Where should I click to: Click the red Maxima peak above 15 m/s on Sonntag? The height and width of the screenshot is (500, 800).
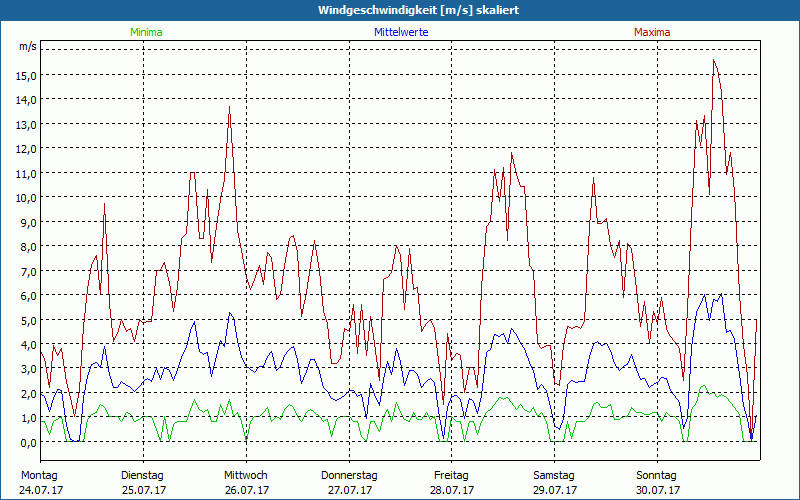click(x=714, y=60)
